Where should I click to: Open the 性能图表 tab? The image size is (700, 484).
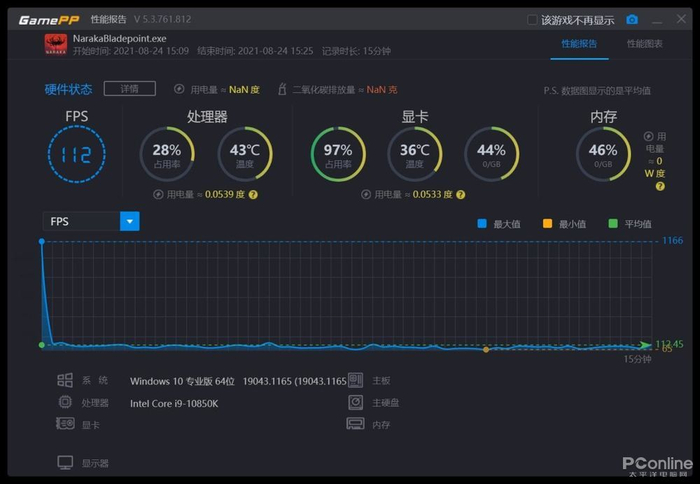coord(644,44)
